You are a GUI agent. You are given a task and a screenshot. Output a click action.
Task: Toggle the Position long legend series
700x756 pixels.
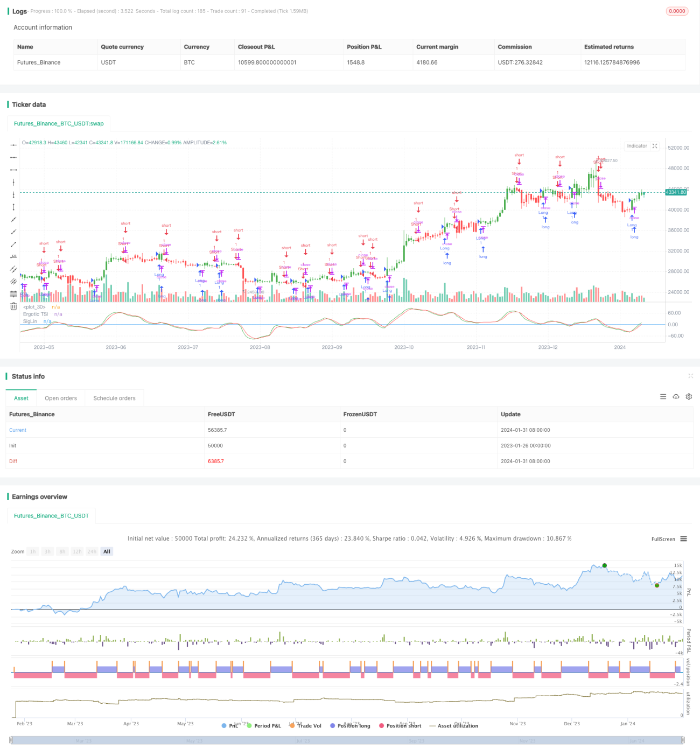click(x=350, y=726)
